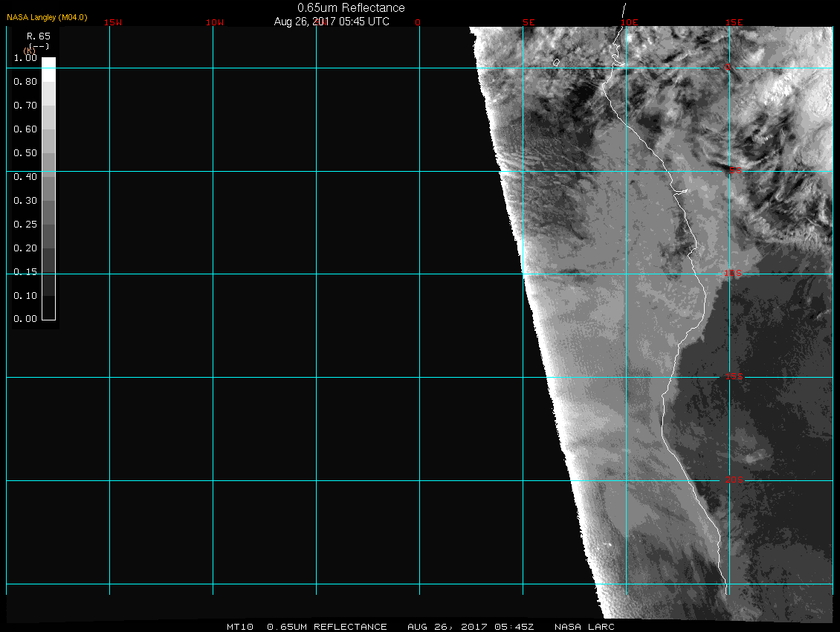Click the '0.65UM REFLECTANCE' footer text
This screenshot has width=840, height=632.
327,627
